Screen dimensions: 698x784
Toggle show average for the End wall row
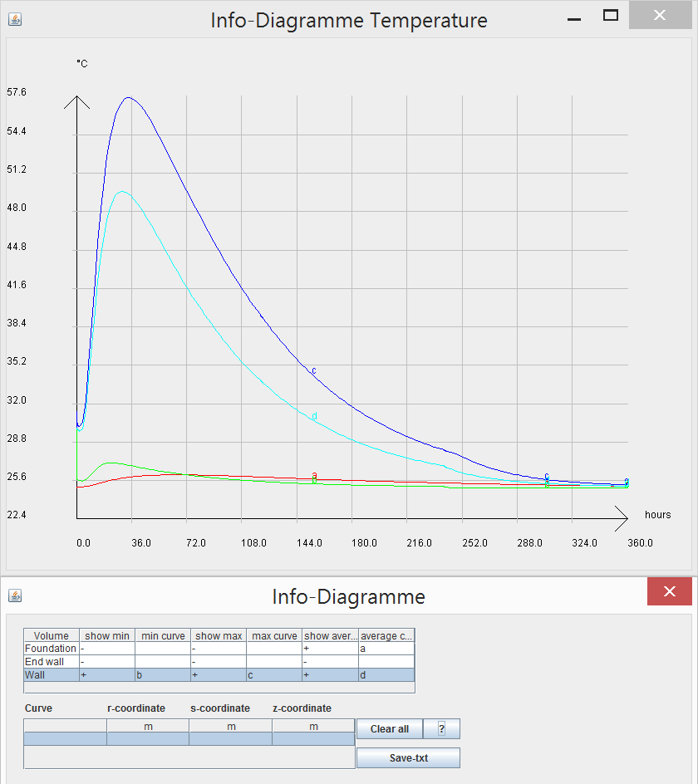(330, 661)
